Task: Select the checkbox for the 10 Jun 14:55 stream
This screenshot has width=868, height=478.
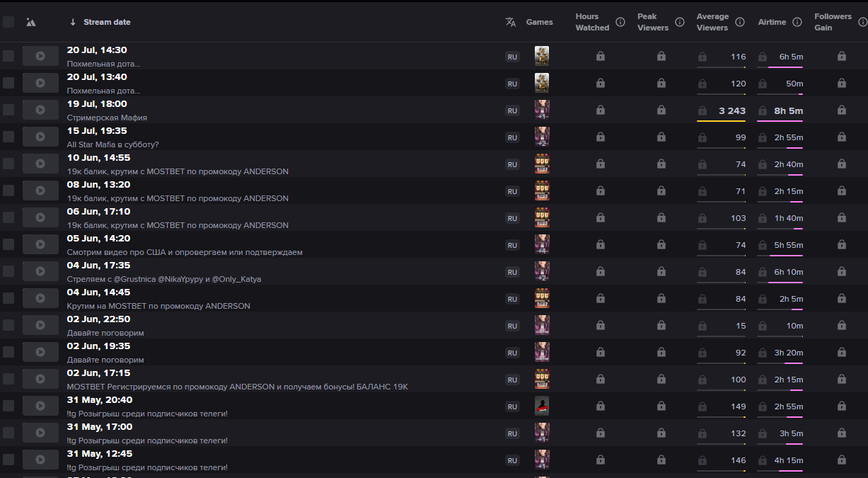Action: (8, 164)
